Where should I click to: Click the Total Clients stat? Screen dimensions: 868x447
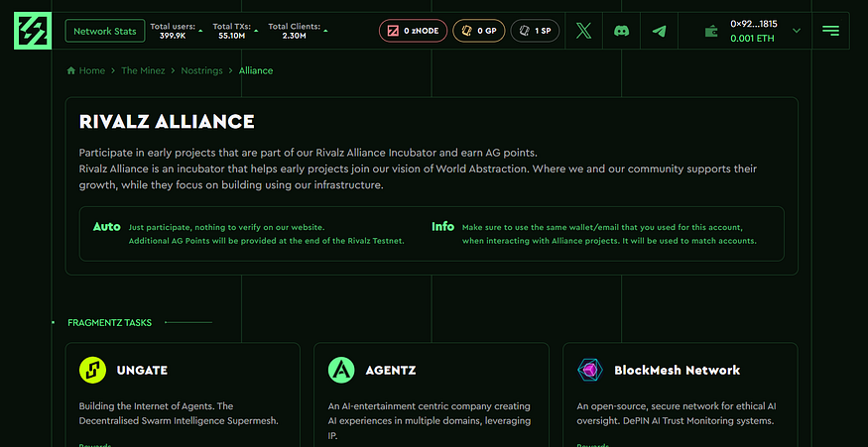294,31
